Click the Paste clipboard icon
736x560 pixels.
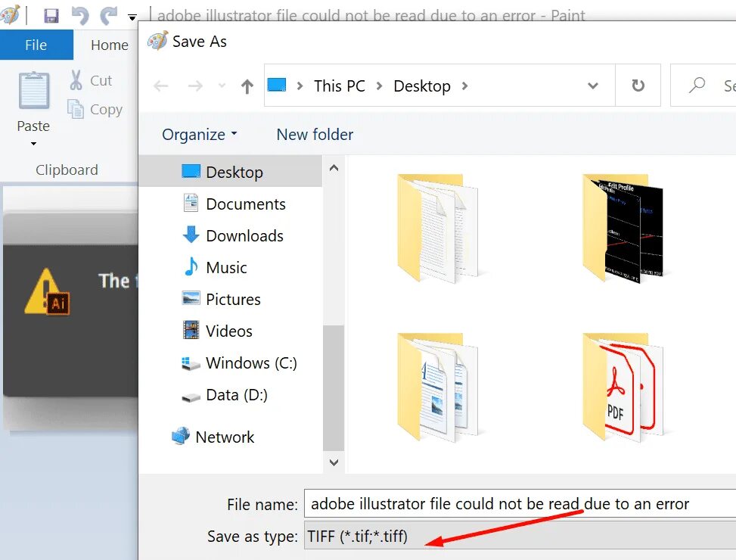pos(34,90)
